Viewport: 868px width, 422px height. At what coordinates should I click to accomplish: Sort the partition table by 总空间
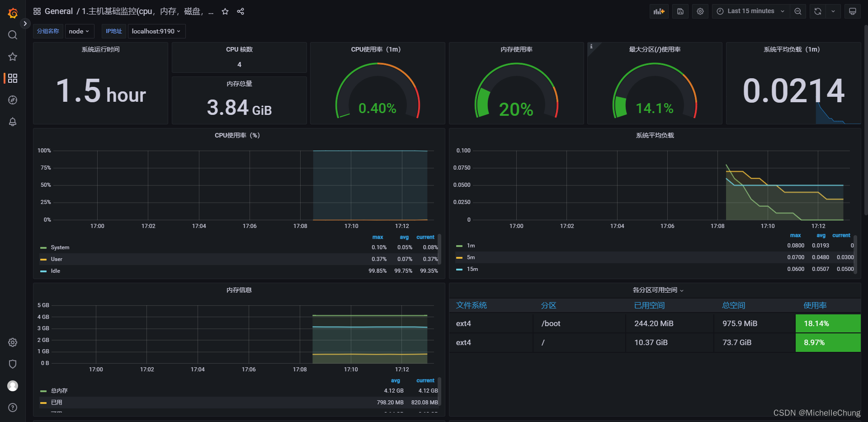pyautogui.click(x=733, y=305)
